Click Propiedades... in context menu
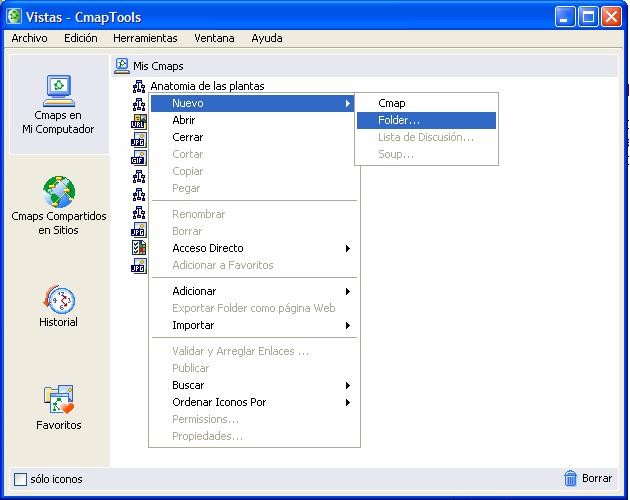The width and height of the screenshot is (630, 500). point(254,436)
